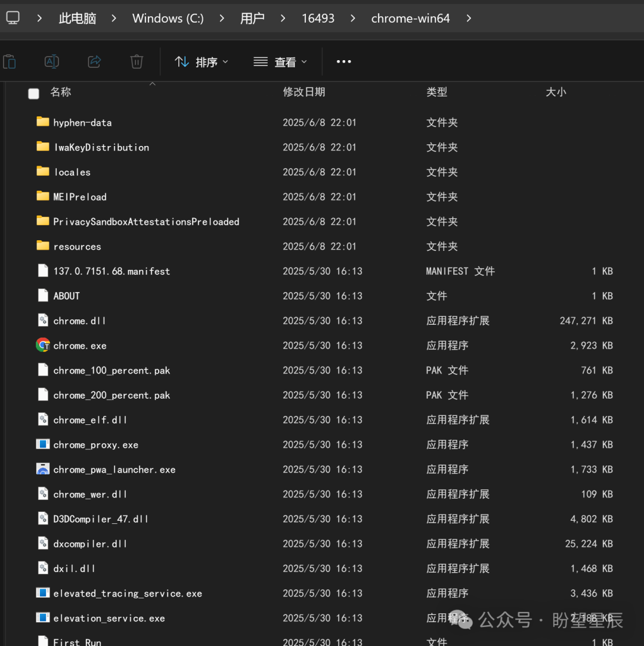Select the chrome_elf.dll file icon

click(x=43, y=420)
